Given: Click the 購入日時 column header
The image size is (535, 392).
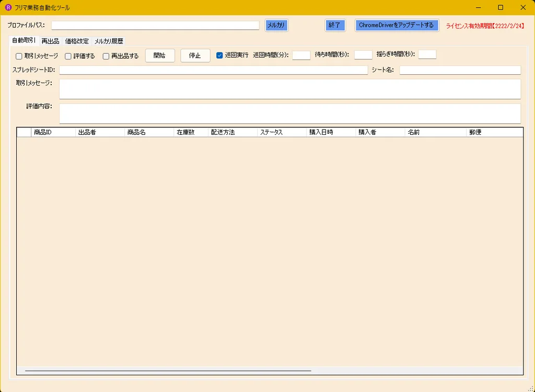Looking at the screenshot, I should [331, 132].
